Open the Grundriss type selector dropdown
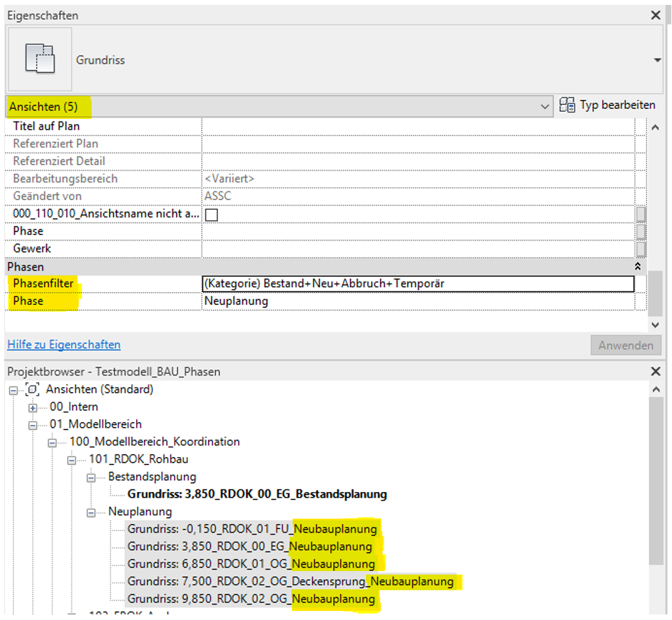Screen dimensions: 672x620 (x=657, y=61)
